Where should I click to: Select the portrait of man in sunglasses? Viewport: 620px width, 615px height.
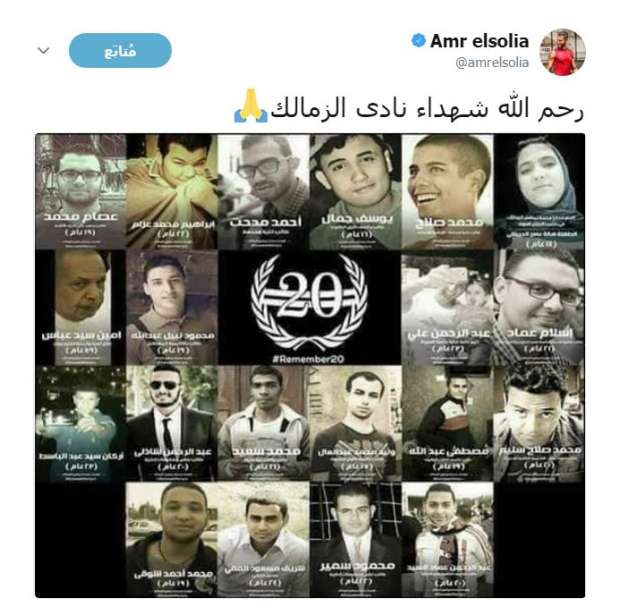(172, 423)
